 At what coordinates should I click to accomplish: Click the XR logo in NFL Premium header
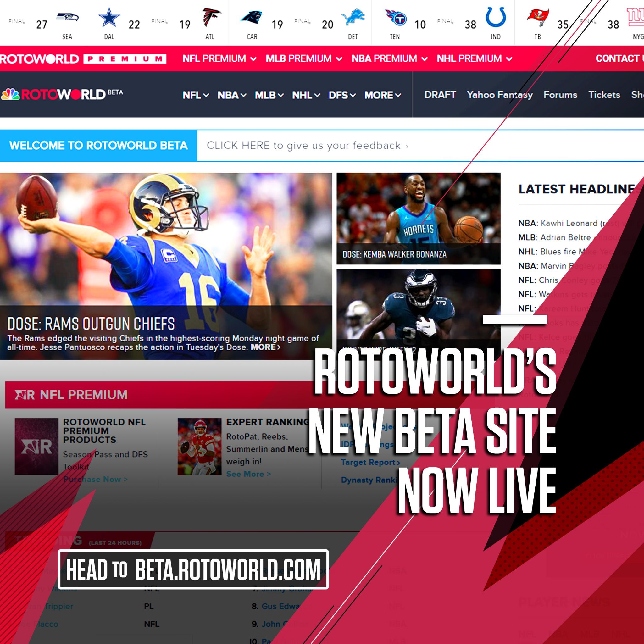pos(25,395)
